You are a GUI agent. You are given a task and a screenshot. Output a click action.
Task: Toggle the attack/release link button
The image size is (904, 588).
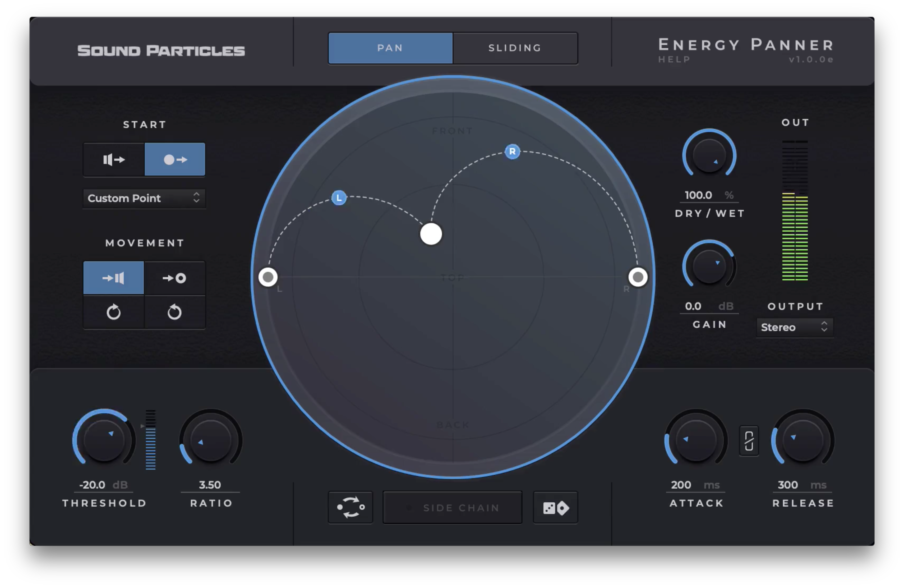(749, 441)
